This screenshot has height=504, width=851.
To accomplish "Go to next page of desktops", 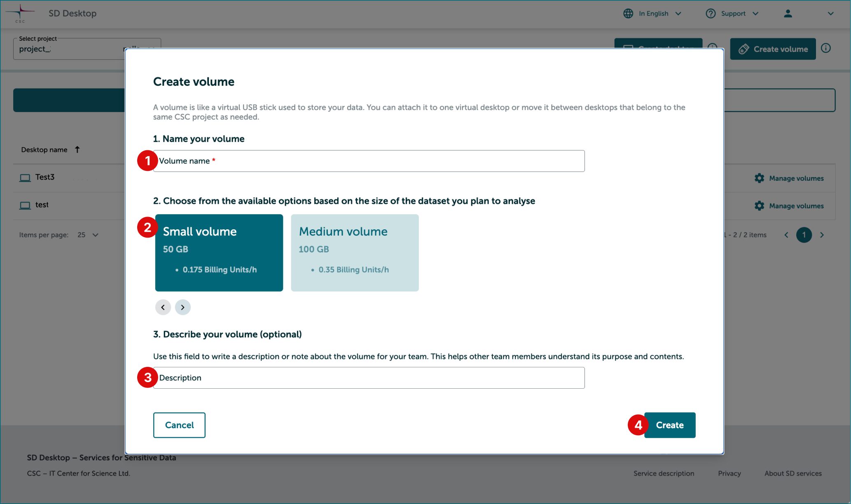I will coord(822,235).
